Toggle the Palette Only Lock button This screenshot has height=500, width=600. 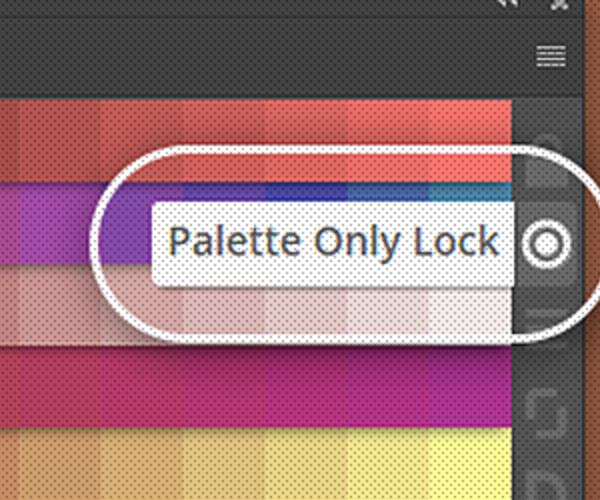546,244
